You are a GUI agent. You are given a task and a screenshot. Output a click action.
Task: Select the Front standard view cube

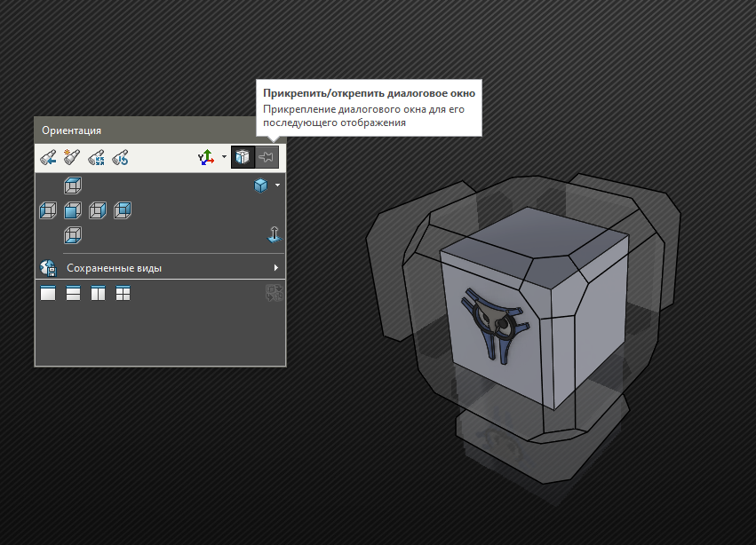point(73,210)
